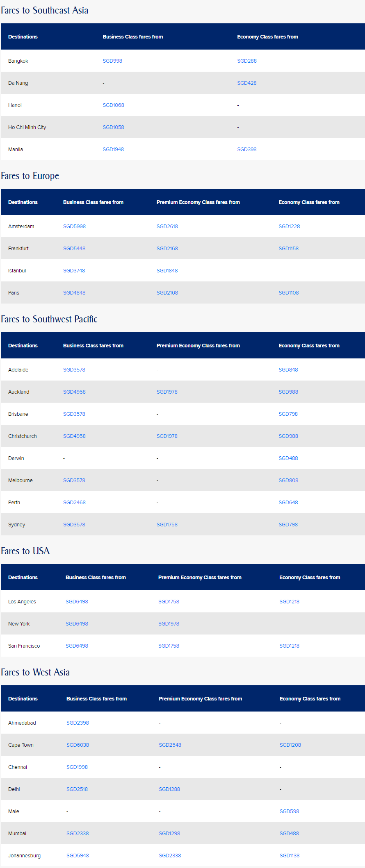Open Paris Premium Economy fare SGD2108
Viewport: 365px width, 868px height.
coord(167,293)
